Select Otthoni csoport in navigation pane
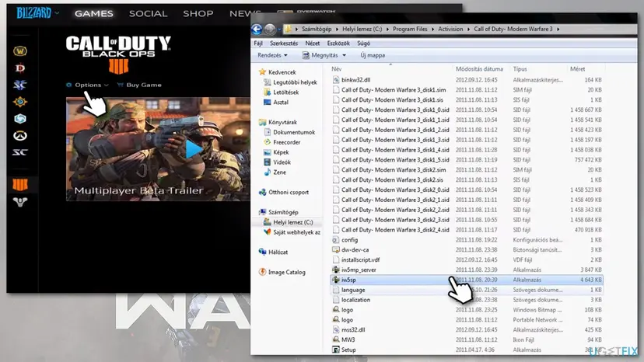This screenshot has height=362, width=644. click(284, 192)
